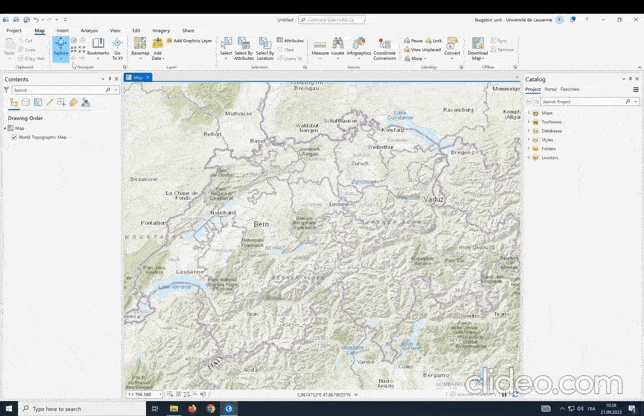Expand the Toolboxes node in Catalog
Viewport: 644px width, 416px height.
[529, 122]
